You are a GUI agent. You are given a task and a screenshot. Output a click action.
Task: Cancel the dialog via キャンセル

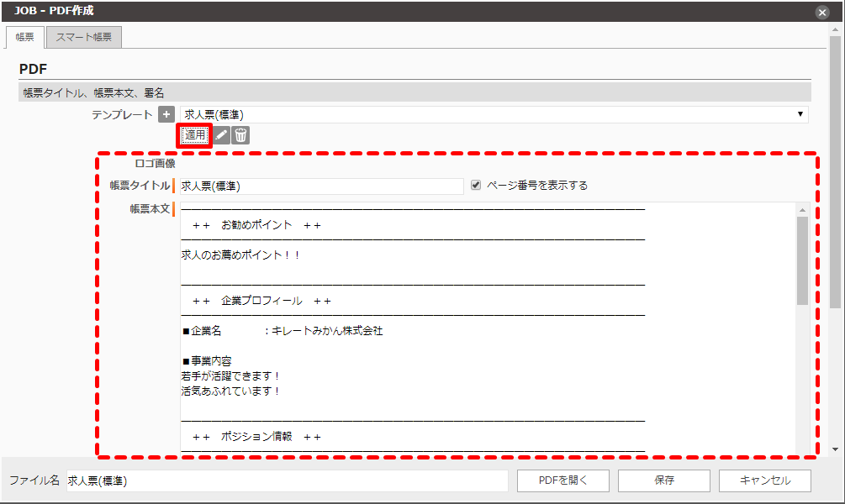coord(764,480)
